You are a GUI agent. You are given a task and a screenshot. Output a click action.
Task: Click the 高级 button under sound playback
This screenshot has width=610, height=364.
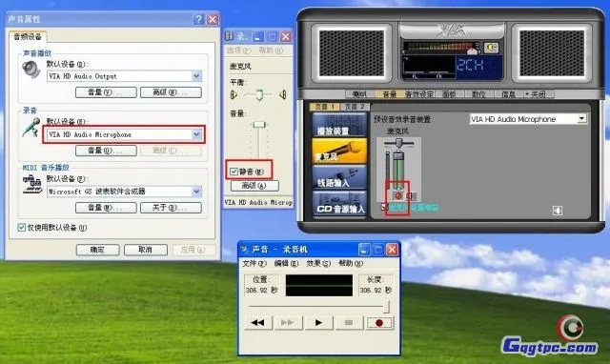(x=171, y=92)
